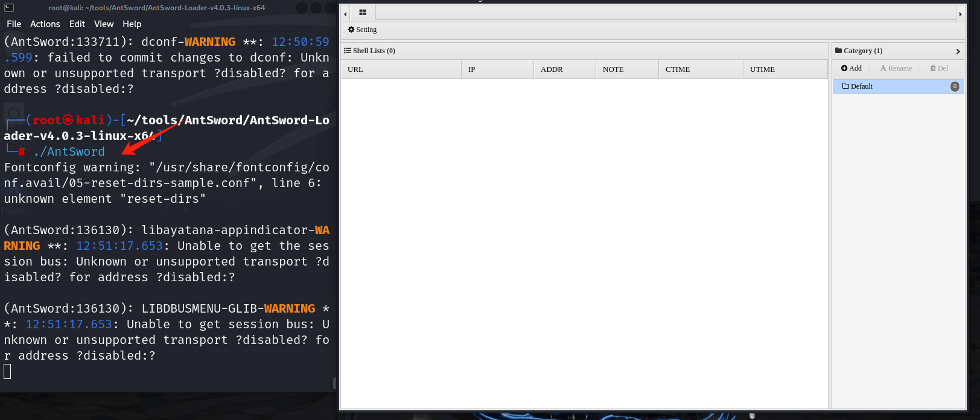Delete the selected category with Del
The width and height of the screenshot is (980, 420).
pos(939,68)
